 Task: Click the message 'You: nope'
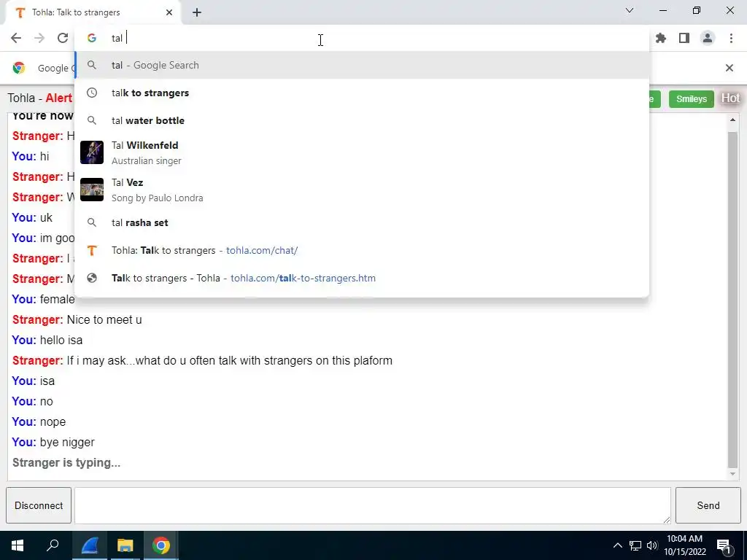coord(39,422)
